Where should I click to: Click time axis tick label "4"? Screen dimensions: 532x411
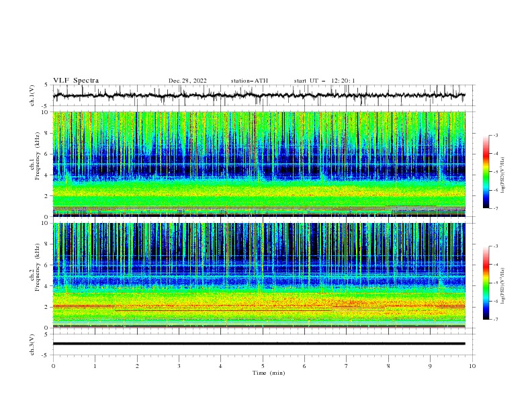221,366
